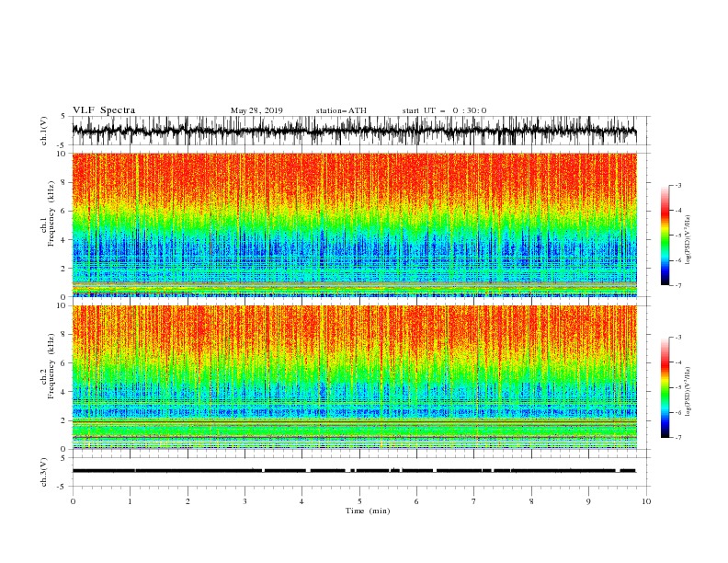Click the time axis tick label '4'
728x563 pixels.
click(302, 501)
